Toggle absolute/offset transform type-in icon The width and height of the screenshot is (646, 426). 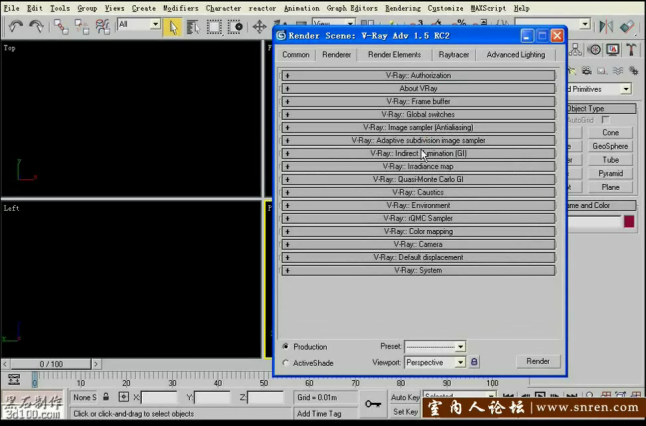(x=124, y=397)
